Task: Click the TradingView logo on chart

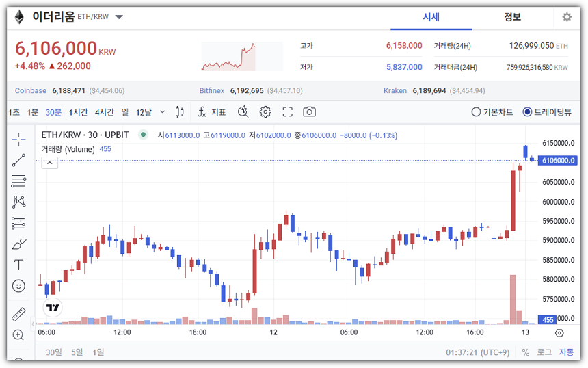Action: click(x=53, y=308)
